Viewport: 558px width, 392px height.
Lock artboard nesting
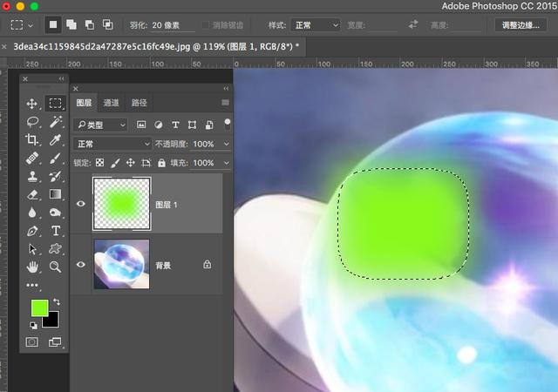pyautogui.click(x=146, y=163)
